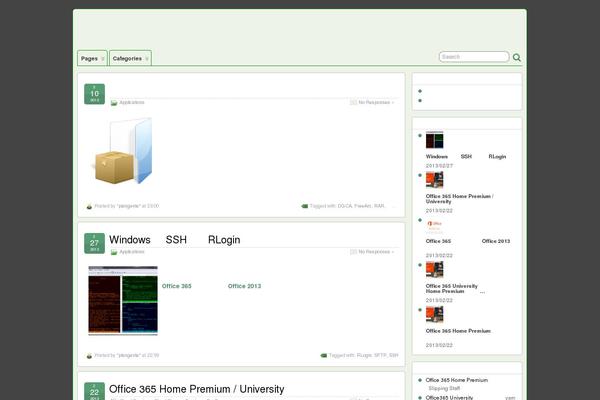Click the author icon in RLogin post footer

pos(89,356)
